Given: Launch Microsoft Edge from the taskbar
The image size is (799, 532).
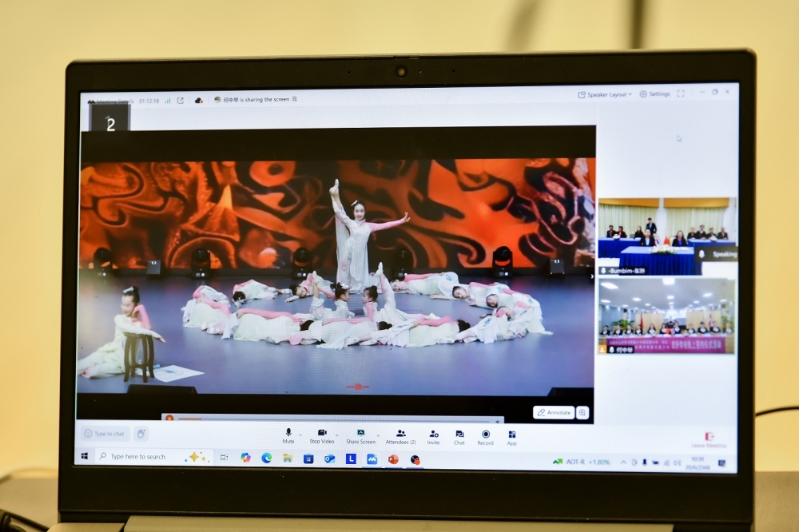Looking at the screenshot, I should [x=267, y=459].
